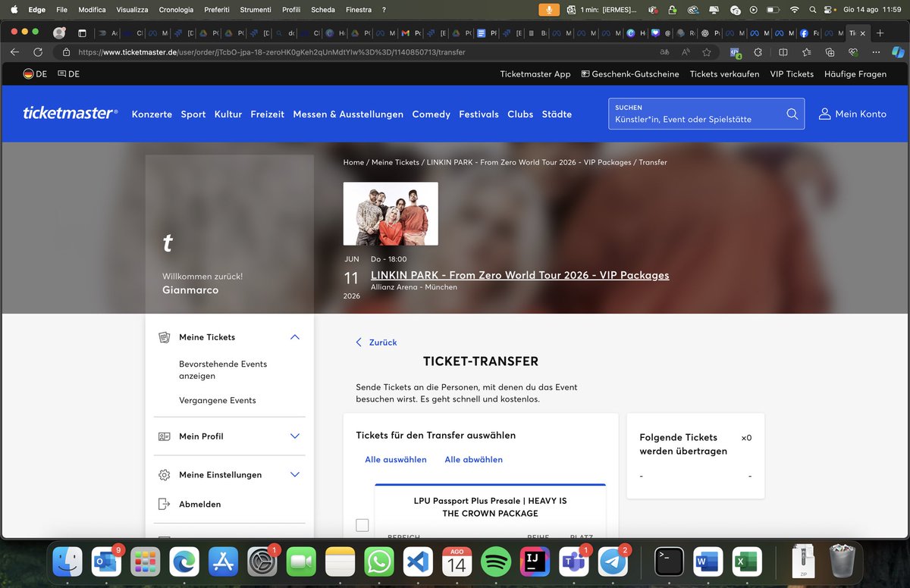Image resolution: width=910 pixels, height=588 pixels.
Task: Open Geschenk-Gutscheine link
Action: [x=630, y=74]
